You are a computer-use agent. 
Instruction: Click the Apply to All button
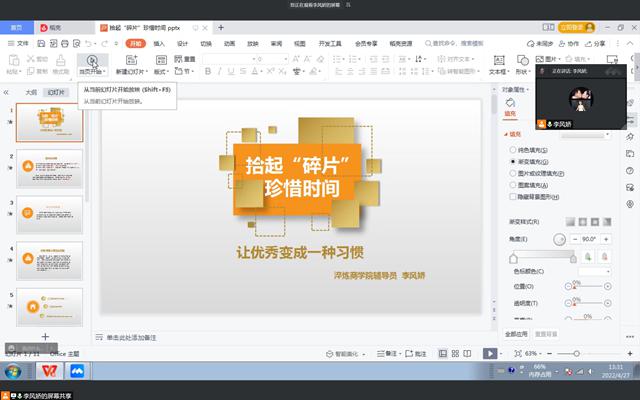(516, 334)
